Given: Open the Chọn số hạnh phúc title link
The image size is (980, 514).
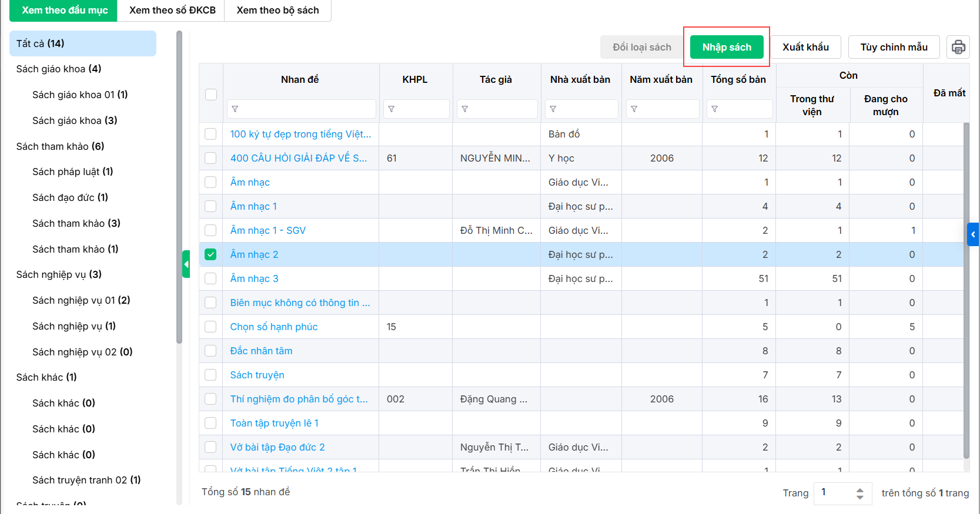Looking at the screenshot, I should 274,327.
